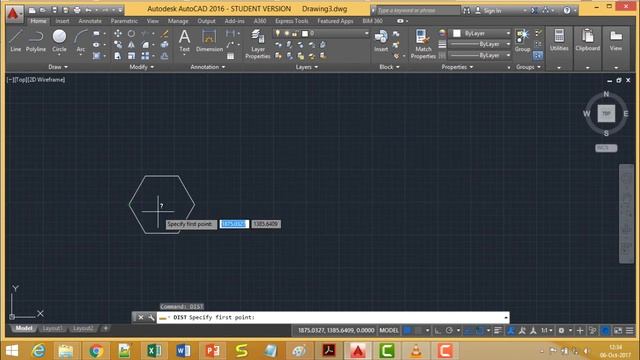The image size is (640, 360).
Task: Toggle polar tracking in status bar
Action: 449,330
